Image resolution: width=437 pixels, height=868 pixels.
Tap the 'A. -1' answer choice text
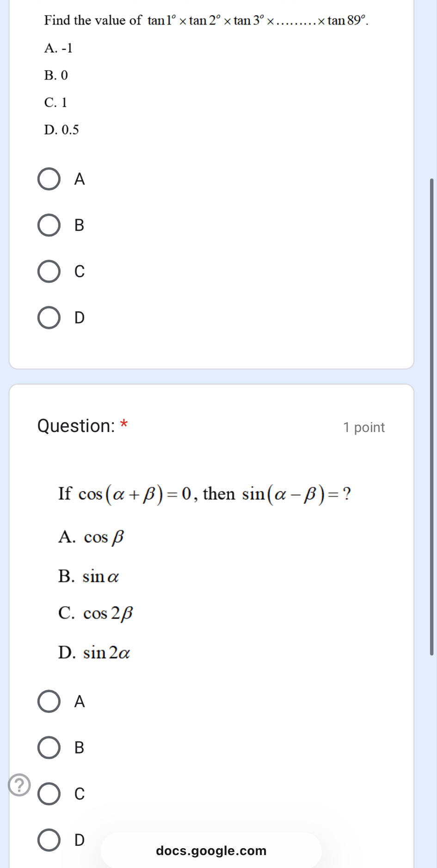(58, 48)
